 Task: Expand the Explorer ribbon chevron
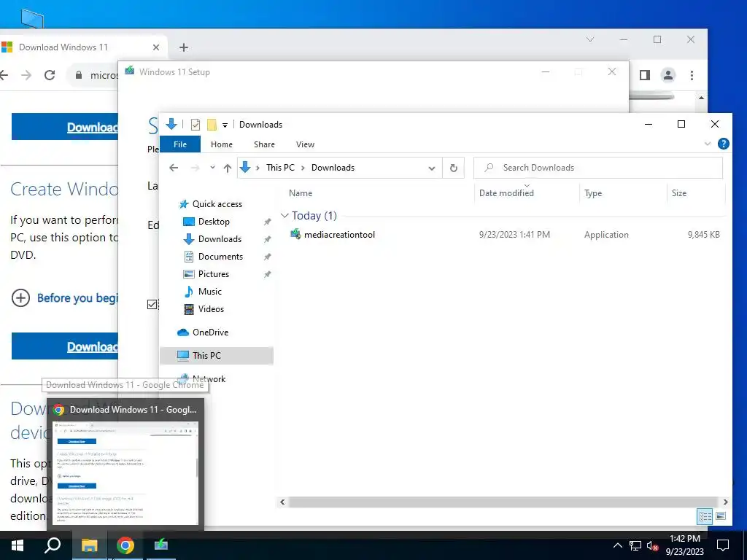[x=708, y=144]
